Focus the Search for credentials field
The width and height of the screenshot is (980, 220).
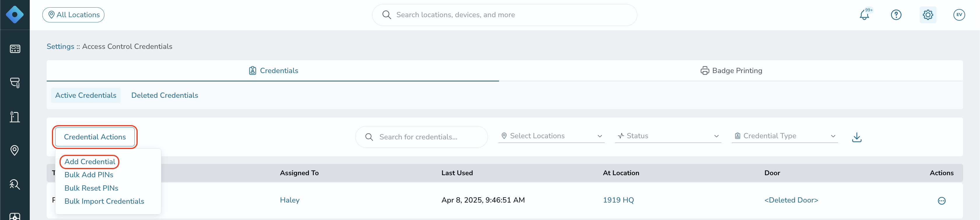click(421, 137)
